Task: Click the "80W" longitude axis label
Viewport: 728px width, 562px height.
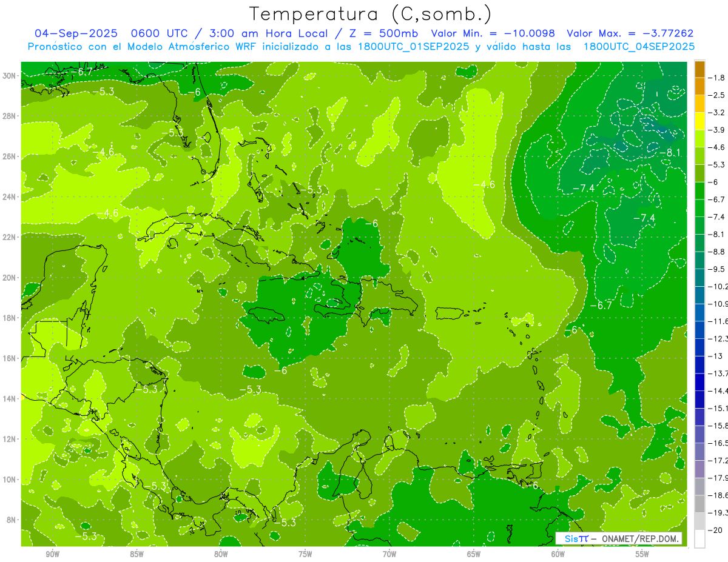Action: (x=221, y=554)
